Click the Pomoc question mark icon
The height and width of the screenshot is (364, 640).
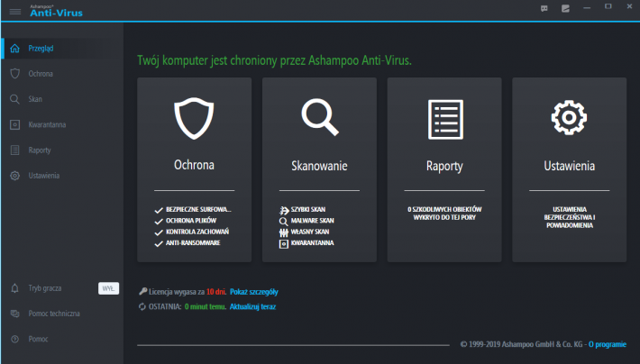pyautogui.click(x=14, y=339)
